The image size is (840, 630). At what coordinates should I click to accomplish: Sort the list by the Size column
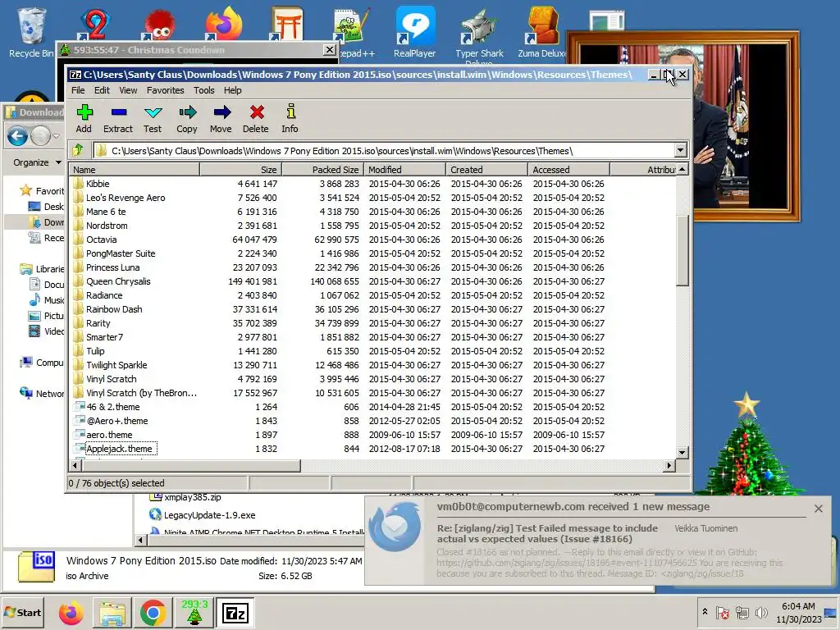click(x=240, y=169)
